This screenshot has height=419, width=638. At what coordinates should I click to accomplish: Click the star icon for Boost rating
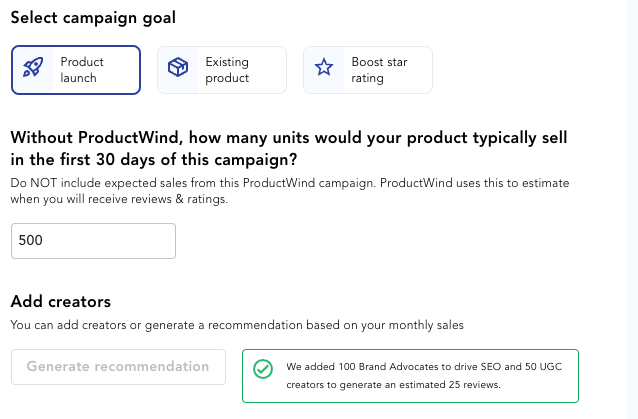coord(324,67)
